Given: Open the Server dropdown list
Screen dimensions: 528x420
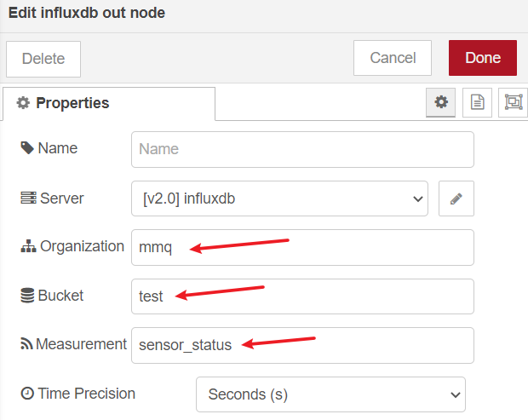Looking at the screenshot, I should click(x=279, y=198).
